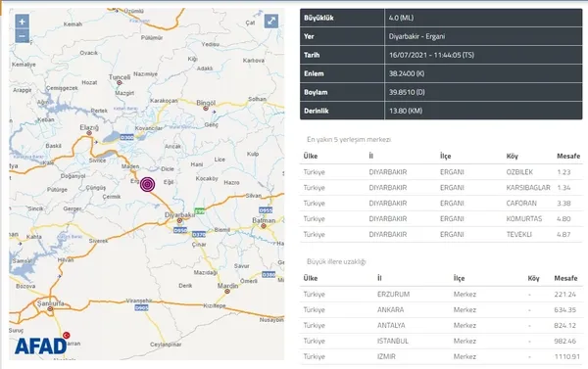Click the IZMIR row in cities table

441,356
